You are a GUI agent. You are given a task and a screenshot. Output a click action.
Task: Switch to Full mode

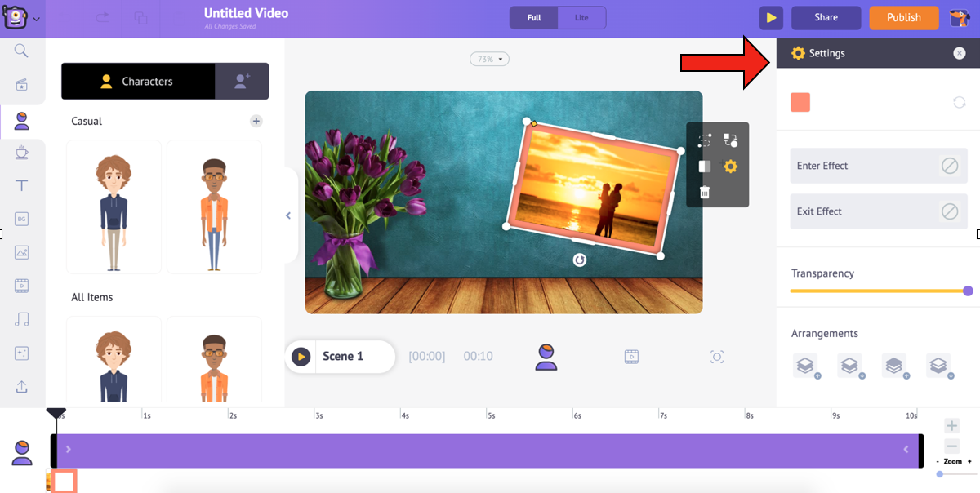tap(534, 17)
